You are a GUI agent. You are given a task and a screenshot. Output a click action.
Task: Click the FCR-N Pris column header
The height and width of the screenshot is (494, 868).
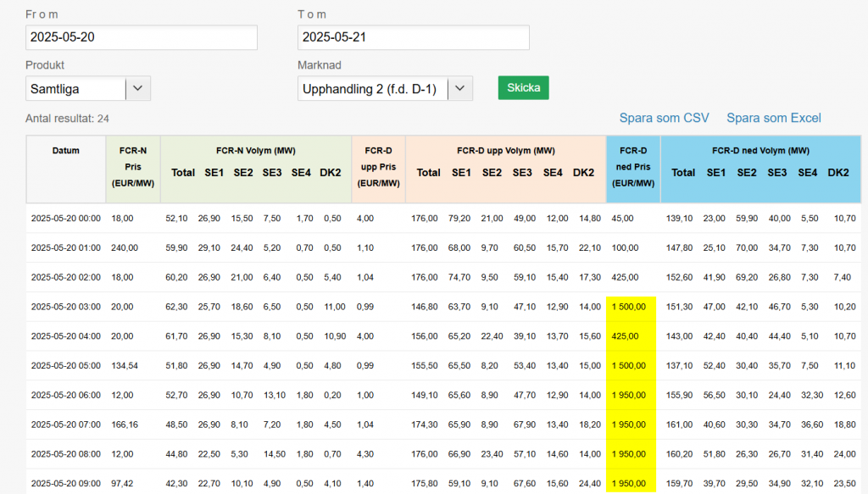(x=133, y=168)
